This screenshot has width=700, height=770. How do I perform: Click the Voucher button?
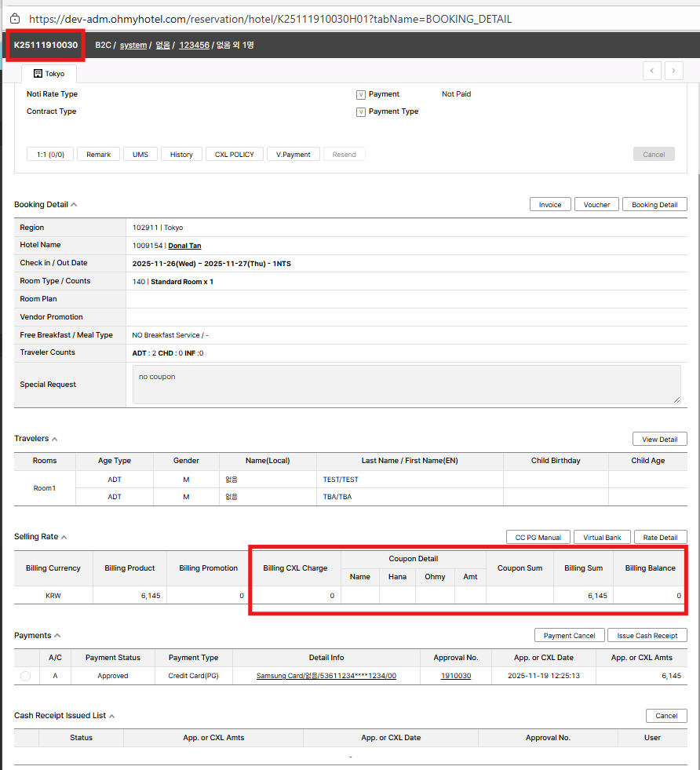[x=596, y=205]
